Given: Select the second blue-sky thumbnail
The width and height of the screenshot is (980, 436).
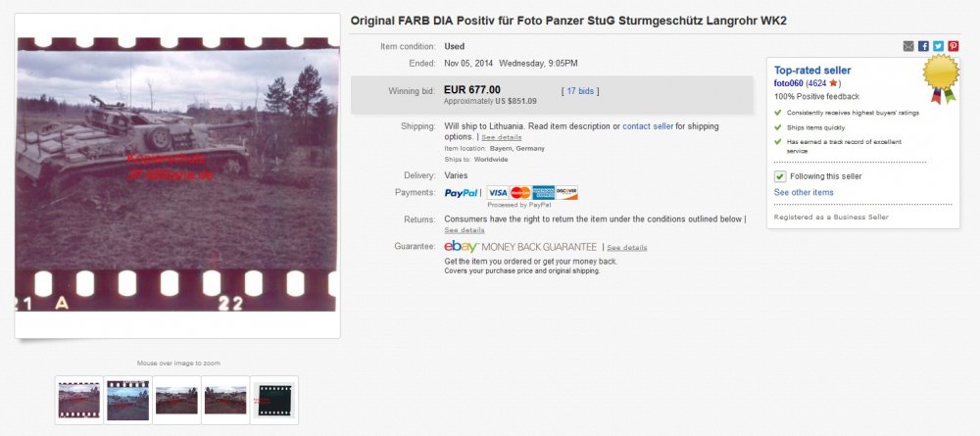Looking at the screenshot, I should click(x=127, y=400).
